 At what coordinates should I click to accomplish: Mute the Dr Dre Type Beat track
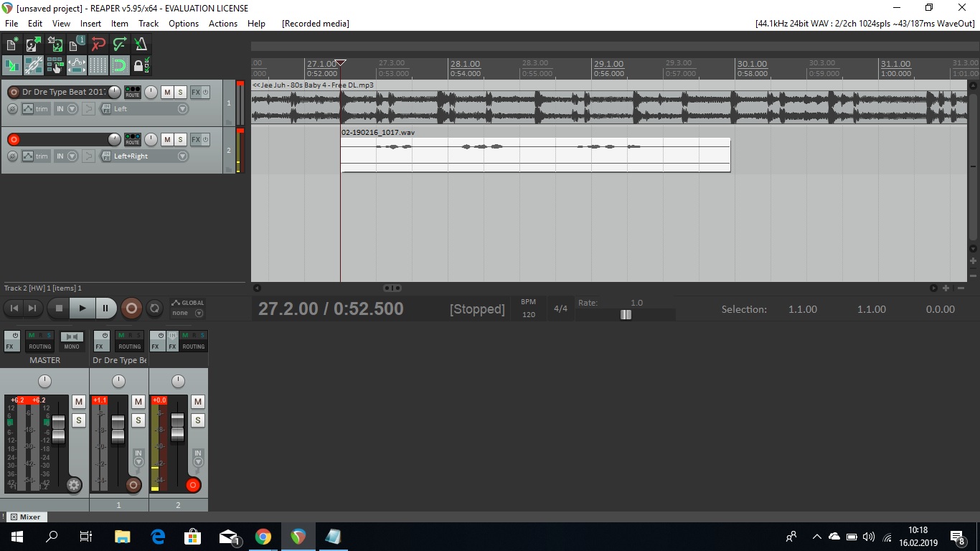coord(167,93)
